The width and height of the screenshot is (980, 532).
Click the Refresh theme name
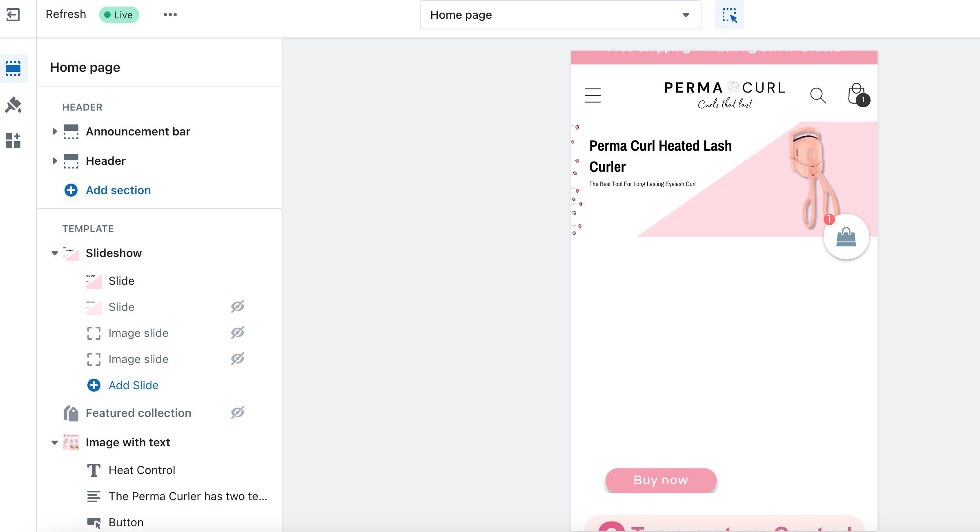[66, 14]
